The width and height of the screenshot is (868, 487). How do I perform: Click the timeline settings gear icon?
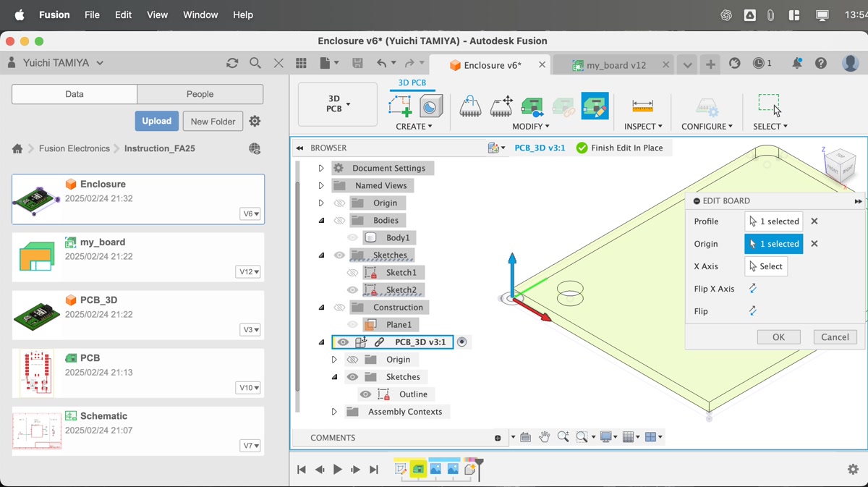pos(853,470)
